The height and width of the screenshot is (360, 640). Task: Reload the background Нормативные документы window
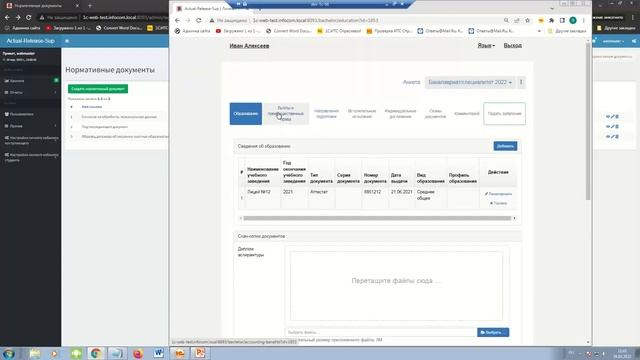coord(29,18)
